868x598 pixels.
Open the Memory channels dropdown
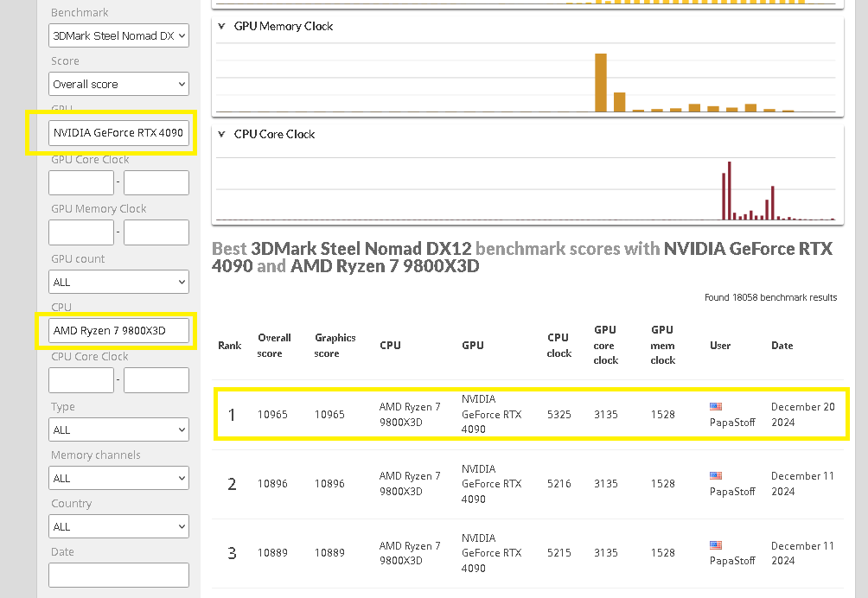118,478
